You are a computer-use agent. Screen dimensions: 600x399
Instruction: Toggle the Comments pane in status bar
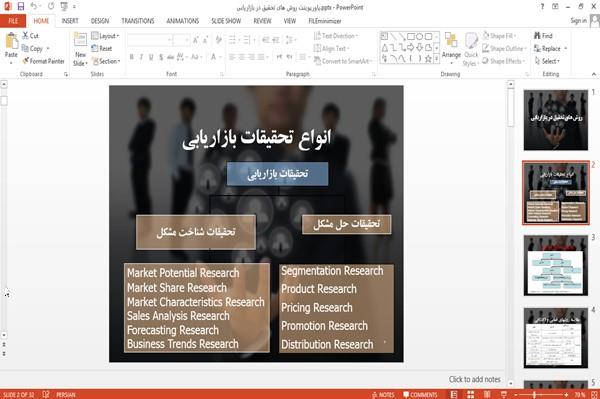[x=420, y=394]
